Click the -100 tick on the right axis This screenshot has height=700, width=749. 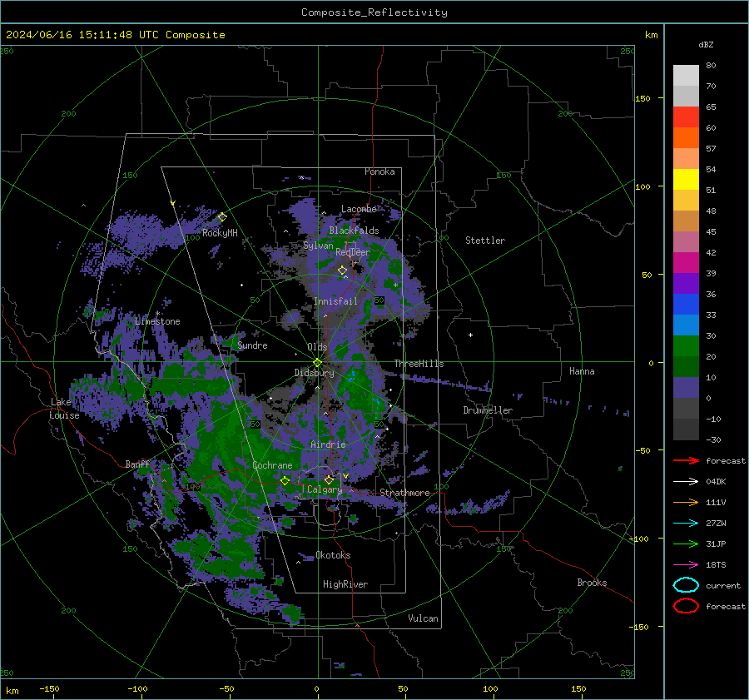point(638,539)
